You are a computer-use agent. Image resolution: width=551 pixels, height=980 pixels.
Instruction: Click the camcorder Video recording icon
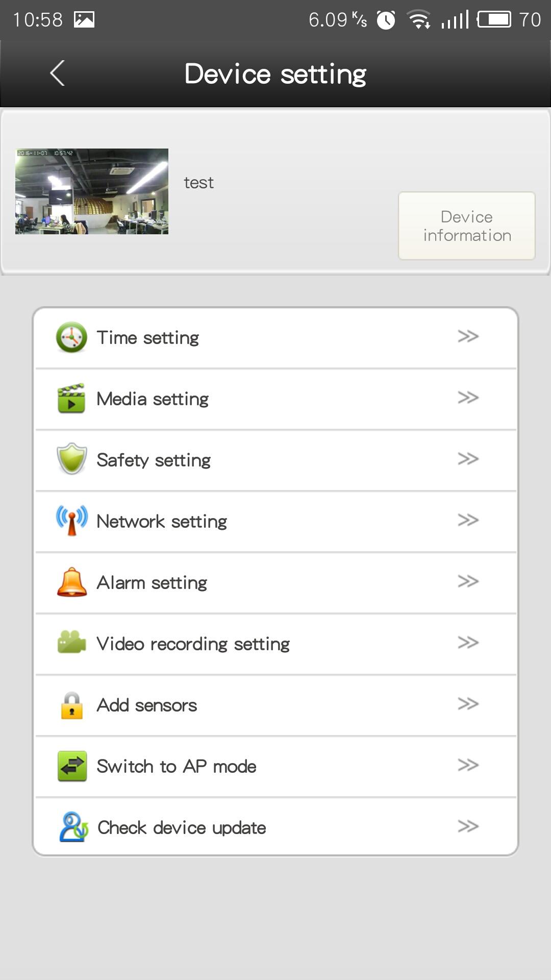click(71, 643)
